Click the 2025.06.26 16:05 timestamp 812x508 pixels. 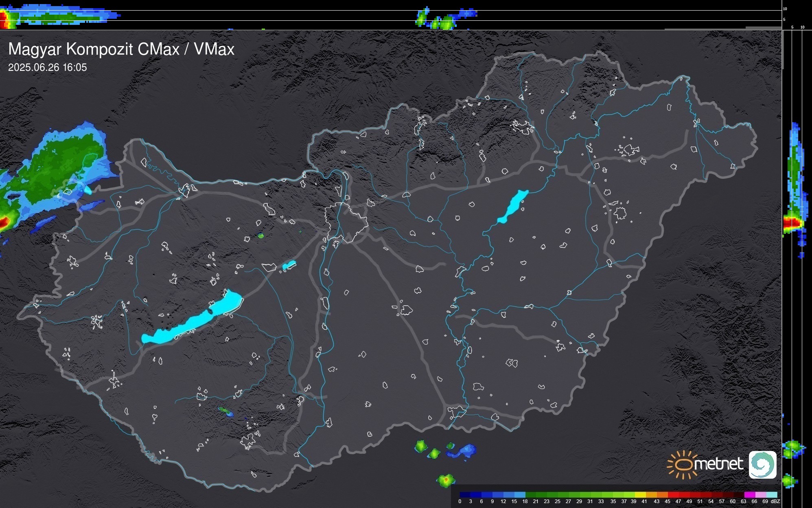pos(48,68)
